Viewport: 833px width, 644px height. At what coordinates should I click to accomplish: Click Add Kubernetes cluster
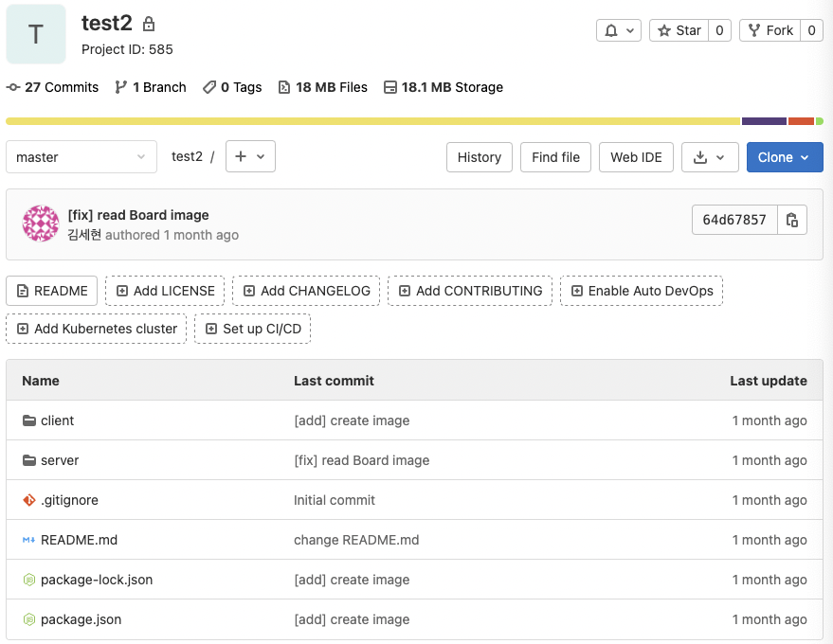[96, 329]
